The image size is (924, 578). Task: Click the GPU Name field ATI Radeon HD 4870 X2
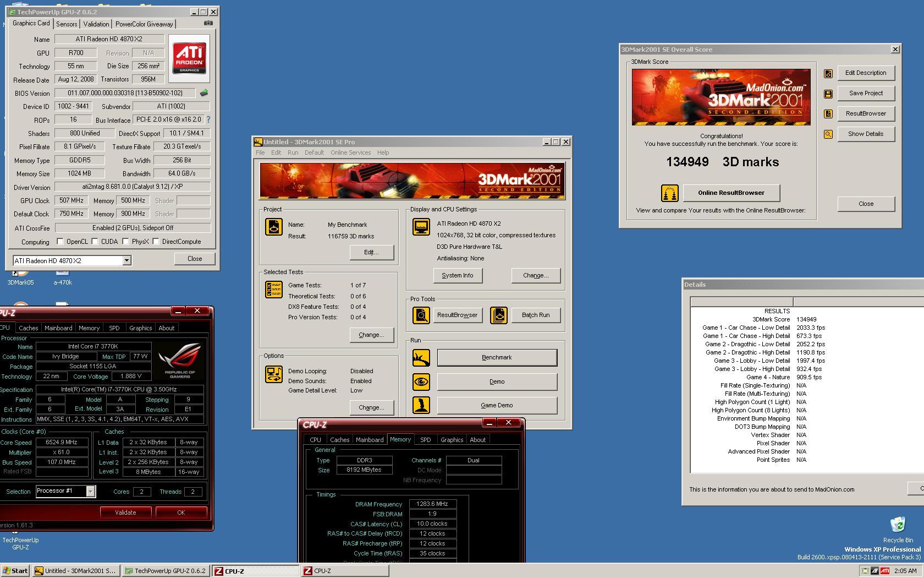pyautogui.click(x=109, y=39)
